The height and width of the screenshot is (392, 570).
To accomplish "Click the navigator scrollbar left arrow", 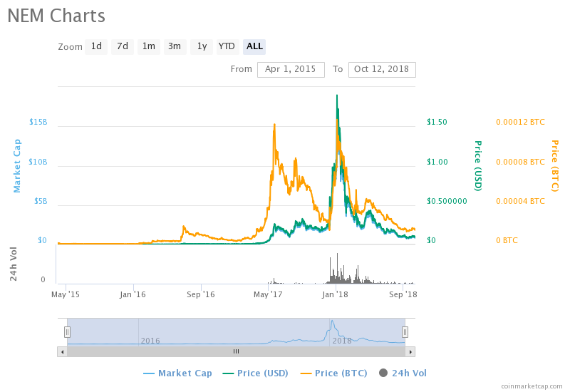I will coord(62,351).
